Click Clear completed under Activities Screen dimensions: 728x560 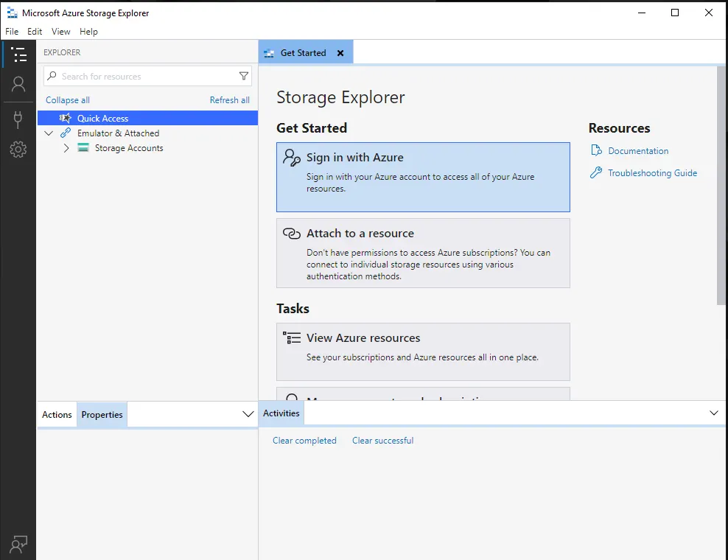(304, 440)
